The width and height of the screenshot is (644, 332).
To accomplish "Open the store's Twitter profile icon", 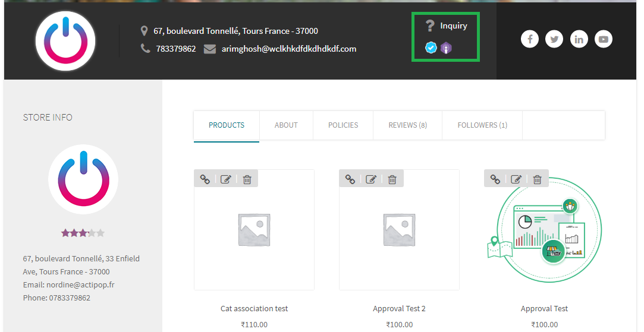I will pyautogui.click(x=554, y=39).
